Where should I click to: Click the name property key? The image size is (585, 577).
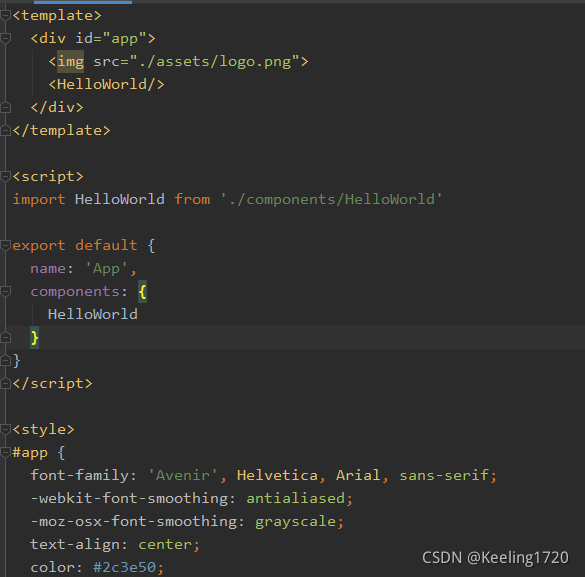[48, 269]
